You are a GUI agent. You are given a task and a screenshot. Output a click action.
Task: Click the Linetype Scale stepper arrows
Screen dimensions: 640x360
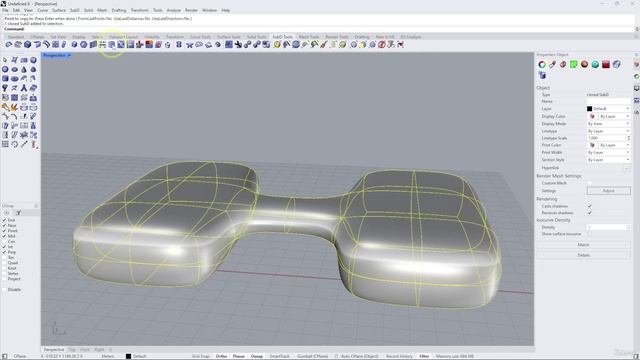(628, 138)
